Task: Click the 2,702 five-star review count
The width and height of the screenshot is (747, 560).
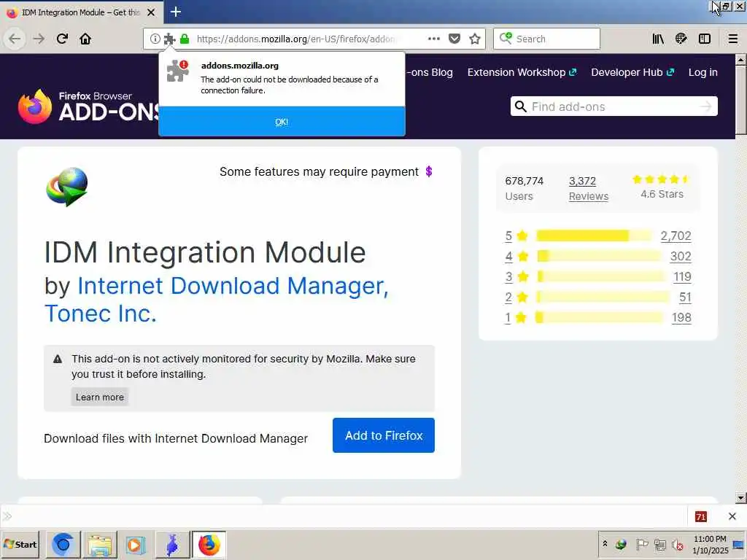Action: [676, 236]
